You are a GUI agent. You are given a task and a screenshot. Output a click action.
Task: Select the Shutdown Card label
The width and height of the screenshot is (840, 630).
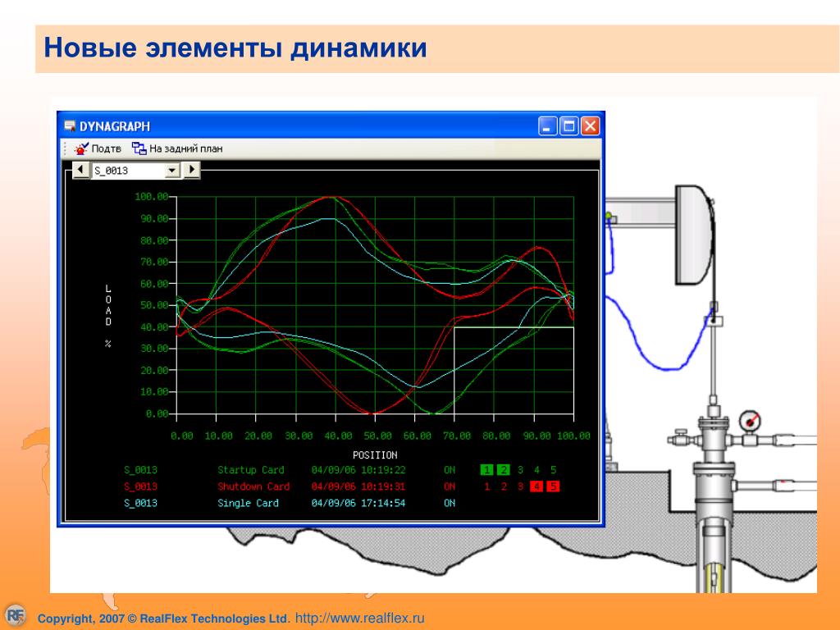tap(253, 486)
